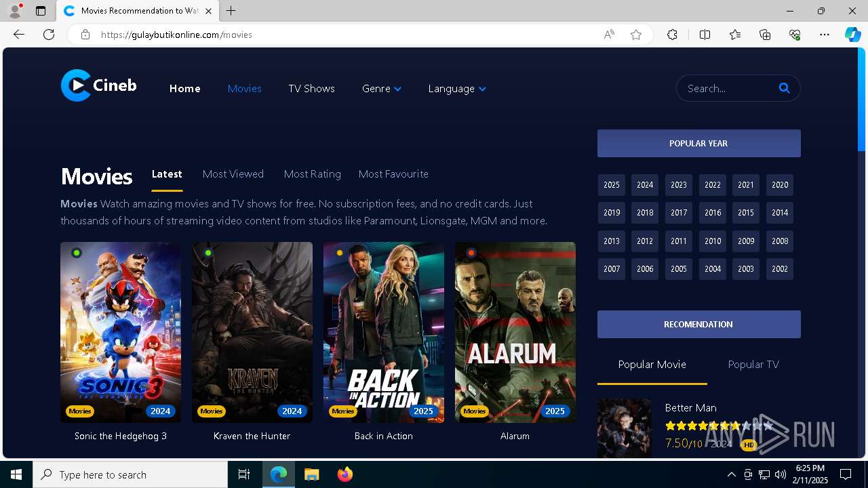Viewport: 868px width, 488px height.
Task: Click Edge icon in taskbar
Action: tap(279, 474)
